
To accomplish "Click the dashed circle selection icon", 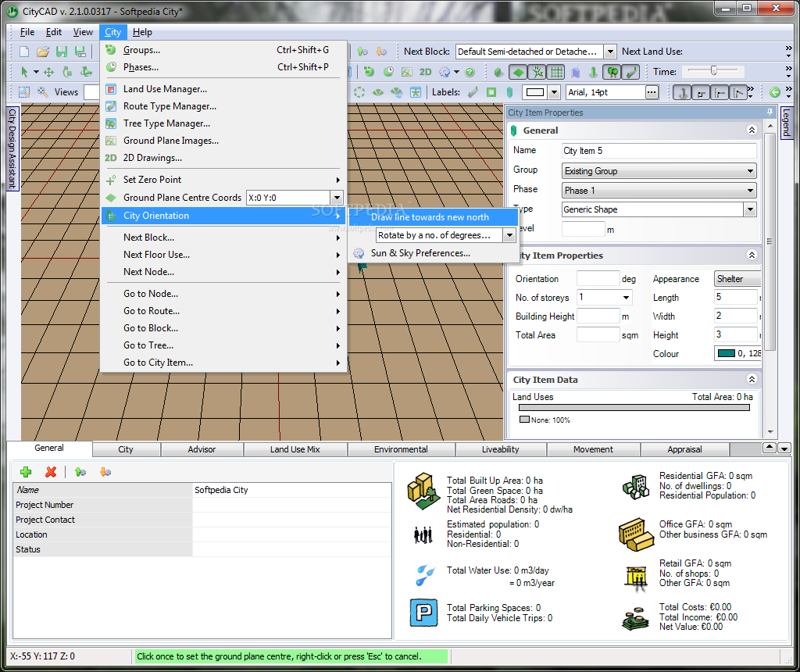I will click(x=359, y=92).
